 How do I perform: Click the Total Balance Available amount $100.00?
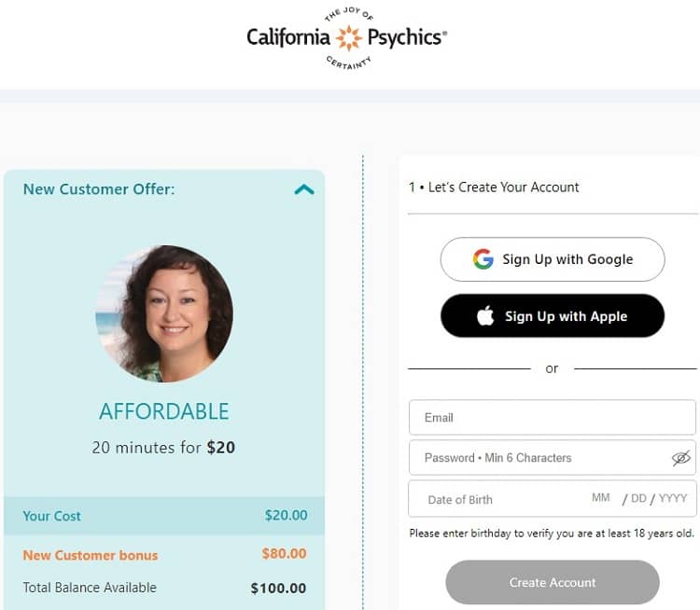[278, 589]
